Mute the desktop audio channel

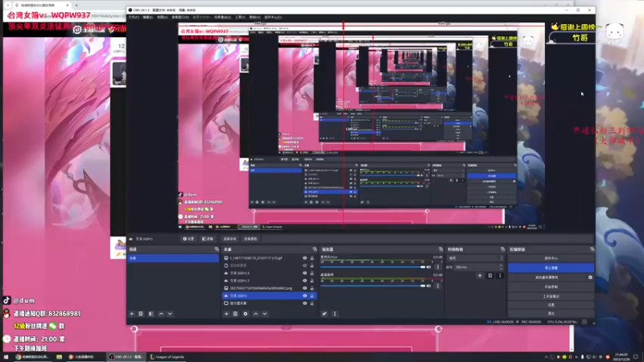coord(429,286)
